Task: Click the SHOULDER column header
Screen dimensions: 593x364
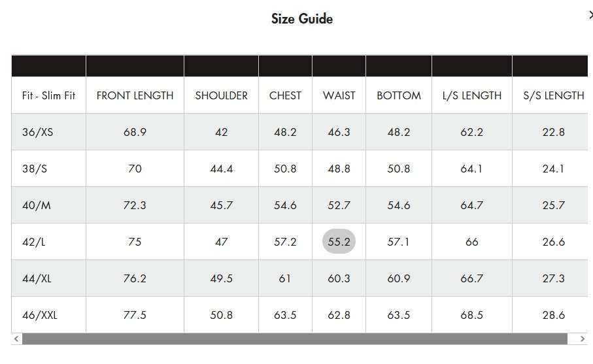Action: (221, 95)
